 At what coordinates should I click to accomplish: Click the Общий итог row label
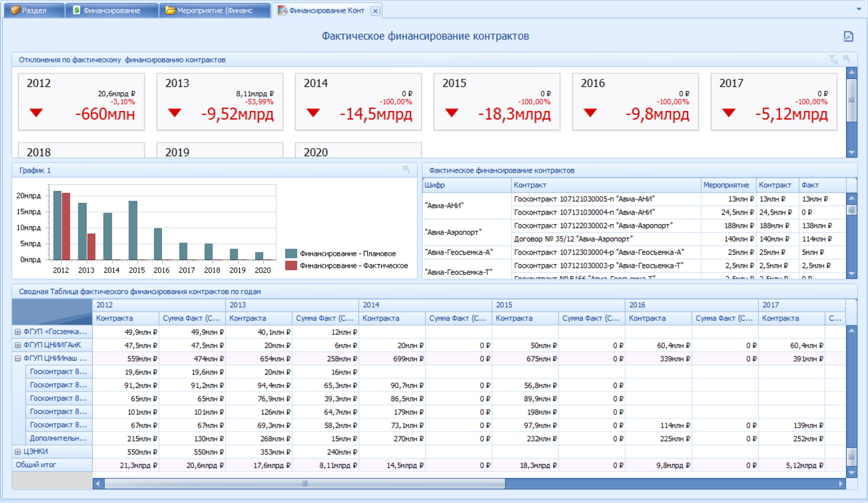click(52, 465)
